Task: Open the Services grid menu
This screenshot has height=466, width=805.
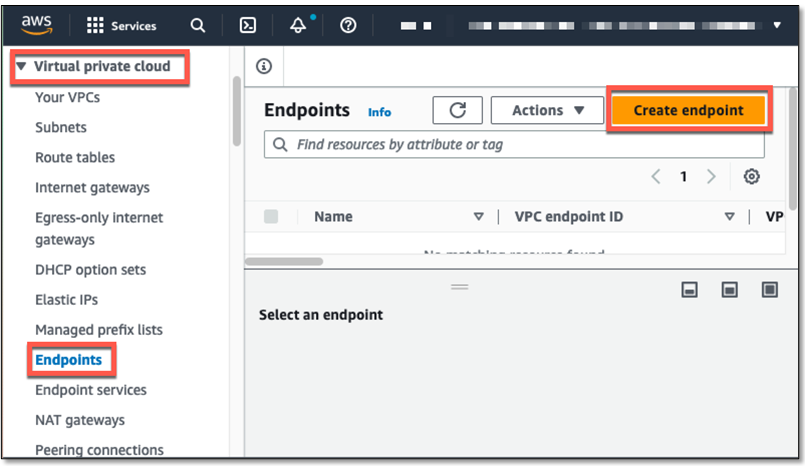Action: [122, 26]
